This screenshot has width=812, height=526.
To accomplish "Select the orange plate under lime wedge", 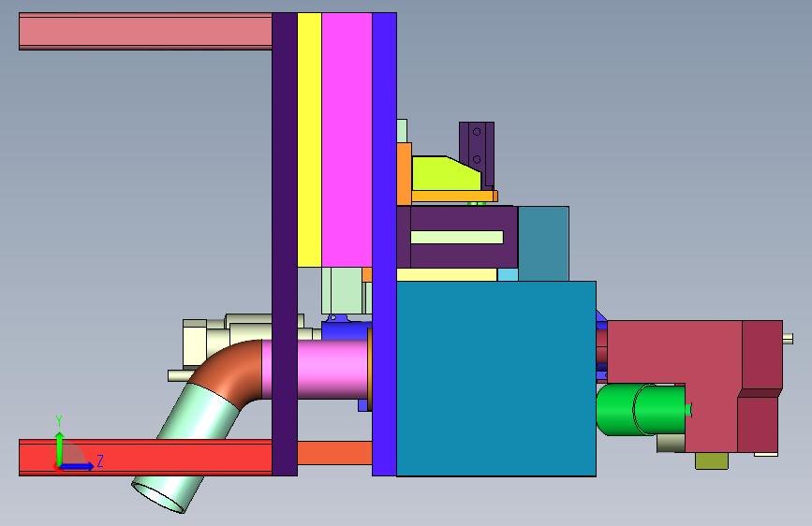I will click(x=454, y=197).
